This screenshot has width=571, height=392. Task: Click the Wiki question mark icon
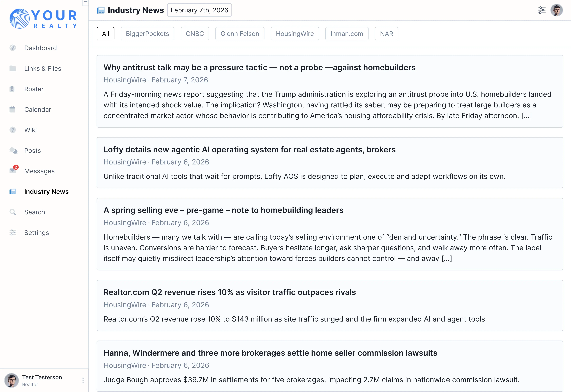tap(13, 130)
